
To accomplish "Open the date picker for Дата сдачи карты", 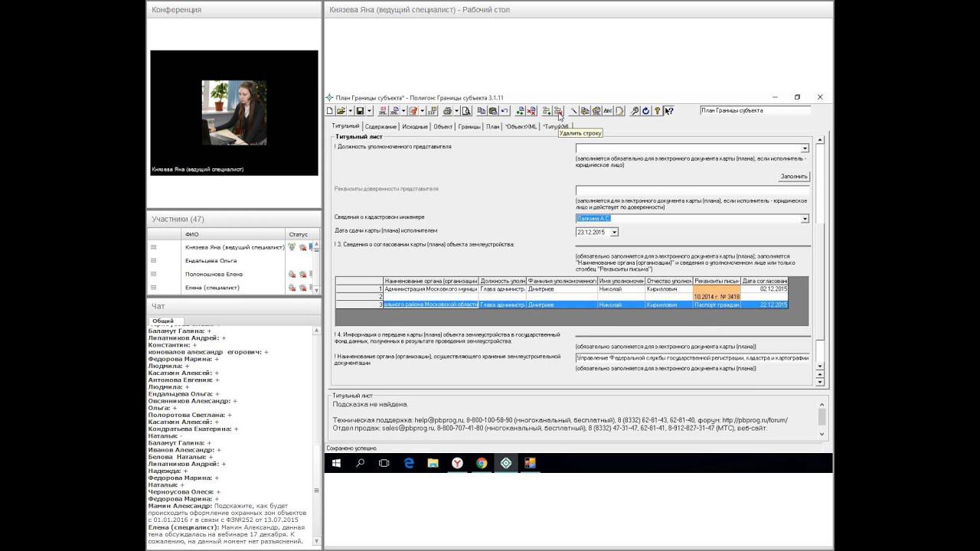I will coord(614,232).
